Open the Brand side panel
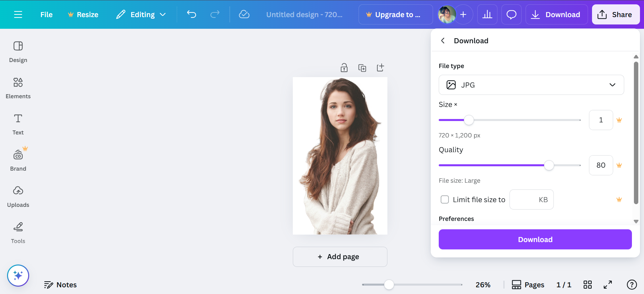The height and width of the screenshot is (294, 644). pyautogui.click(x=18, y=161)
